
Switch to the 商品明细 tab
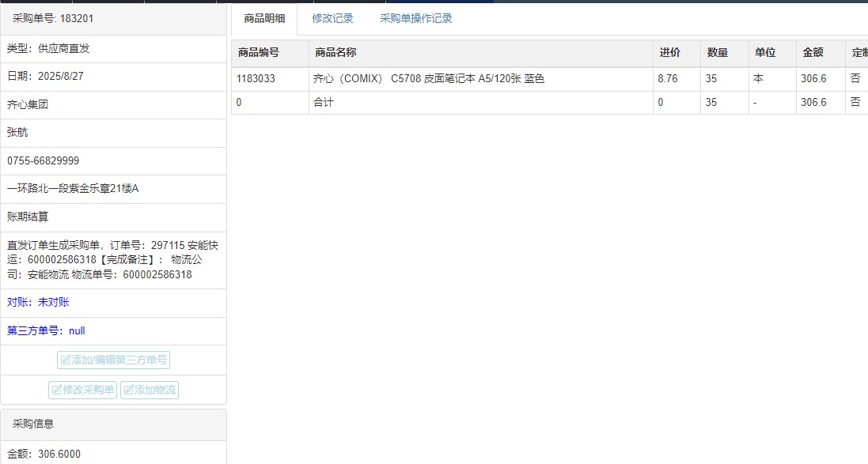point(264,19)
